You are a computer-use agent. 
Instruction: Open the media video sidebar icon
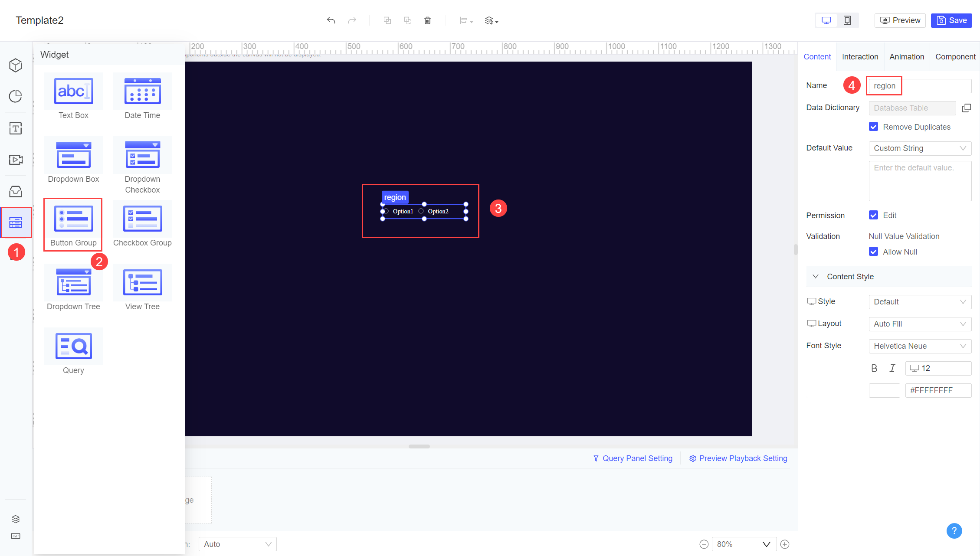point(16,160)
